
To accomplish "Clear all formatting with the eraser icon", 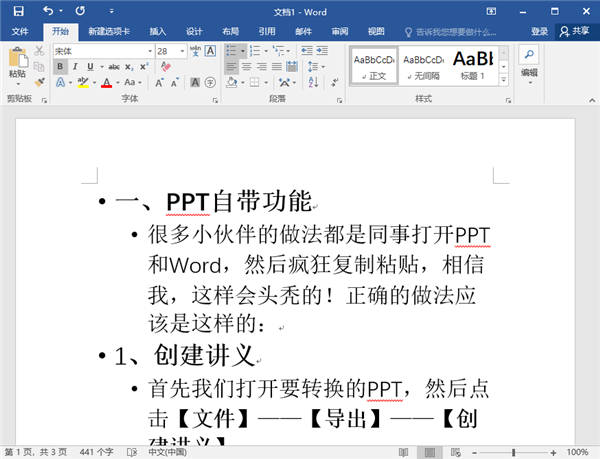I will (166, 67).
